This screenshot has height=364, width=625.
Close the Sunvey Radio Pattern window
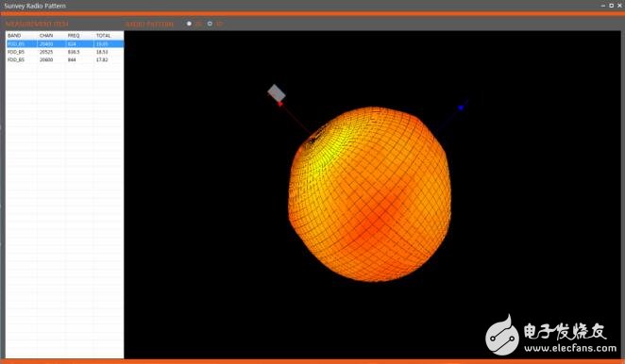pyautogui.click(x=619, y=6)
